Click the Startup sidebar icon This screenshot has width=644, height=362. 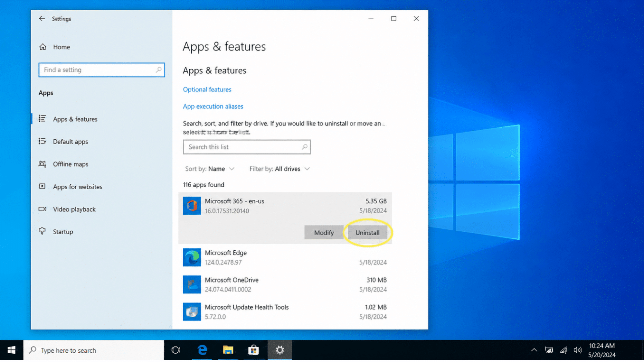tap(42, 231)
